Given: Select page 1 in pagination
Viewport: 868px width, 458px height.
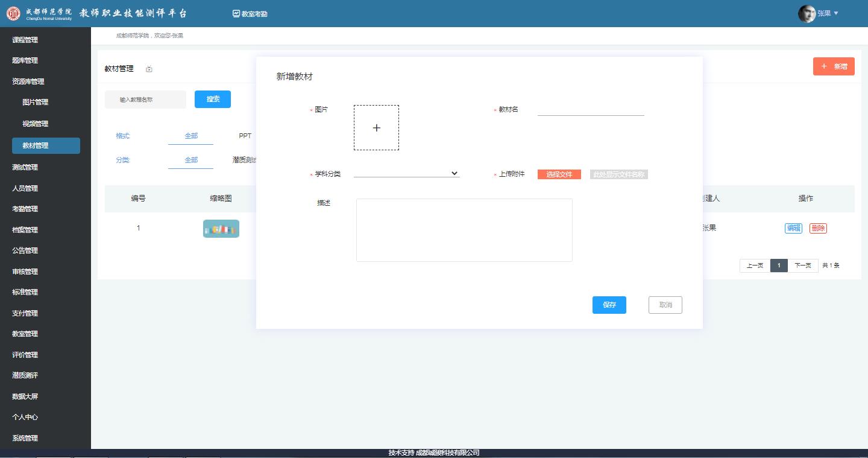Looking at the screenshot, I should pyautogui.click(x=779, y=266).
